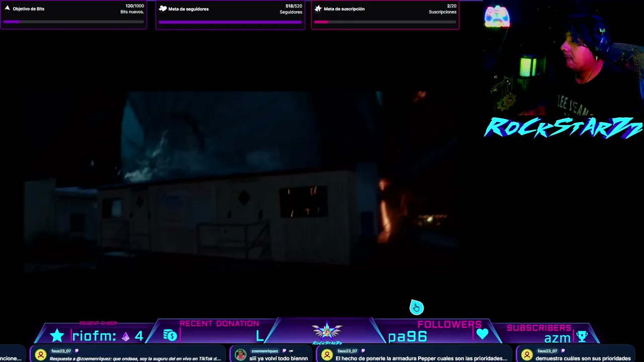
Task: Click the recent cheer name "riofm:"
Action: coord(95,336)
